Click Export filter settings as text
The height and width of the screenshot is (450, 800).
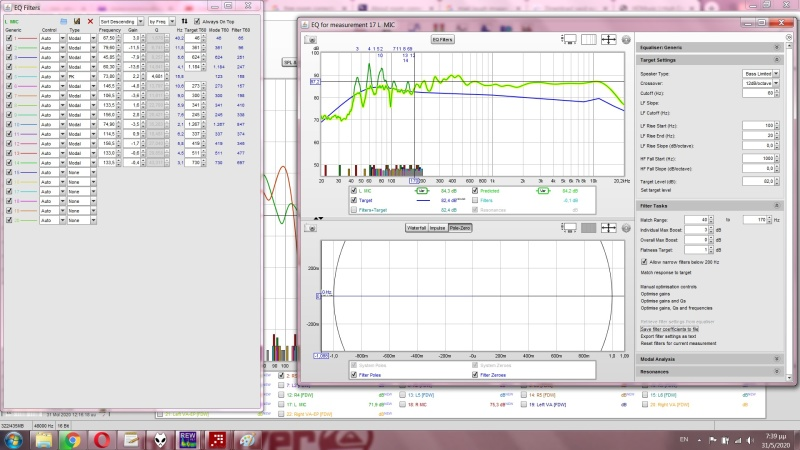(x=668, y=336)
